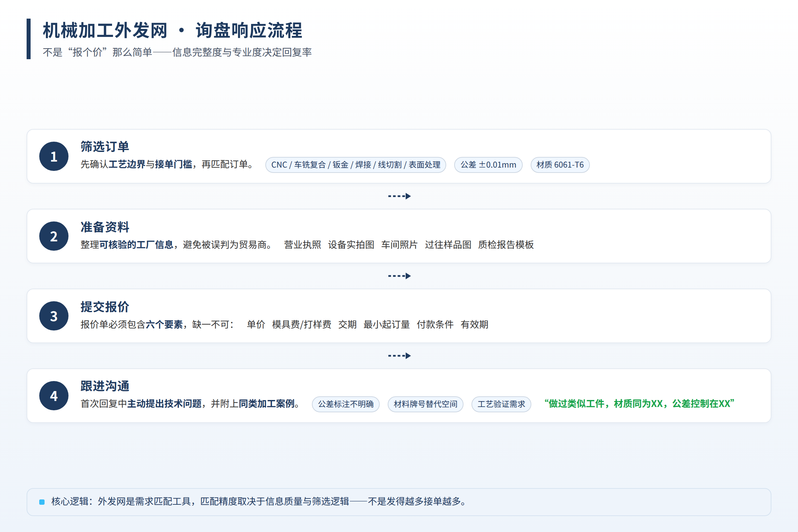This screenshot has width=798, height=532.
Task: Click the 筛选订单 step heading
Action: click(105, 147)
